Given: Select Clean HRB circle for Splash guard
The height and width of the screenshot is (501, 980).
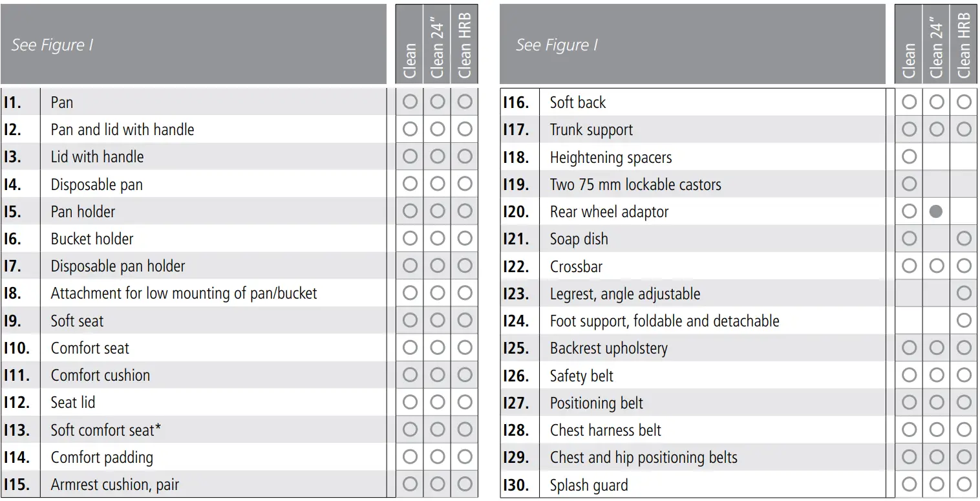Looking at the screenshot, I should 964,484.
